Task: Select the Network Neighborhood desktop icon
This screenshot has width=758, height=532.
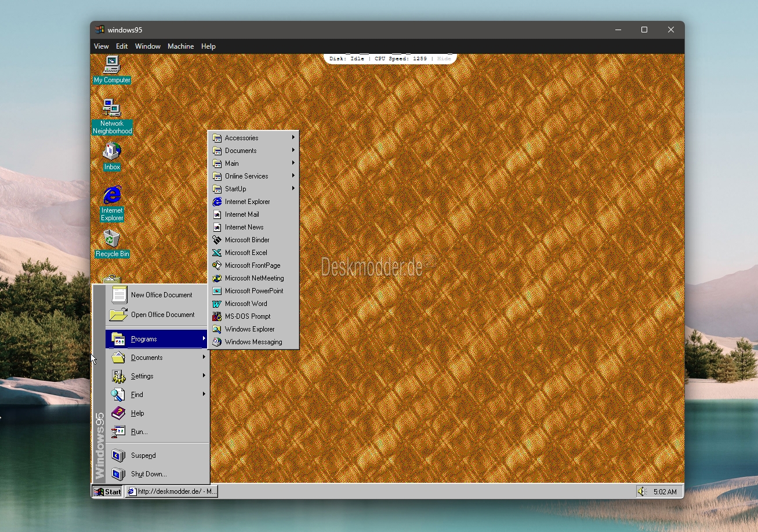Action: (x=112, y=116)
